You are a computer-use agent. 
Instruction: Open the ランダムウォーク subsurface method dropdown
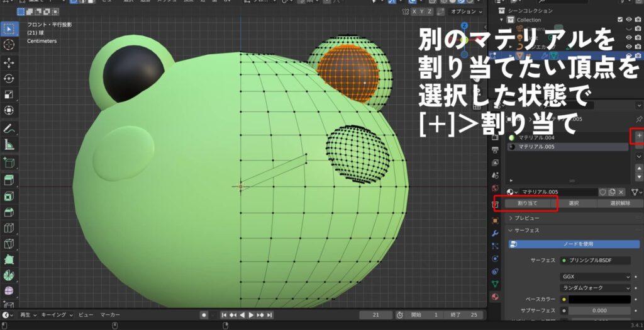pyautogui.click(x=595, y=288)
